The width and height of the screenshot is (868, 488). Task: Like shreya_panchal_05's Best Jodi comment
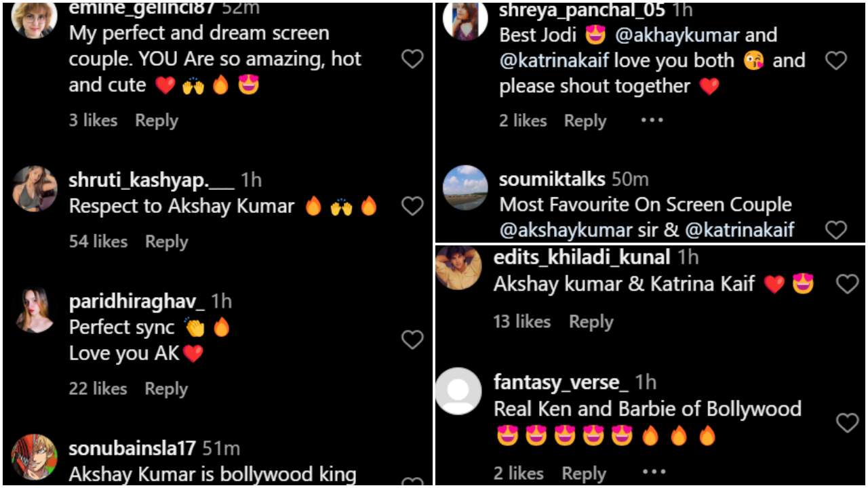836,60
